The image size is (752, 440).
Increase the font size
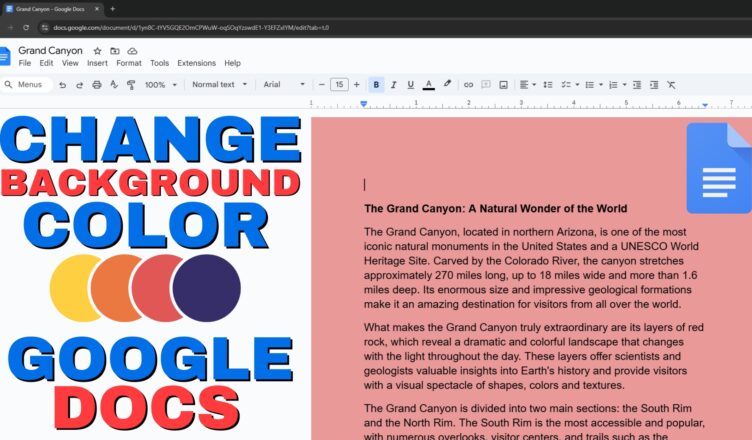356,85
